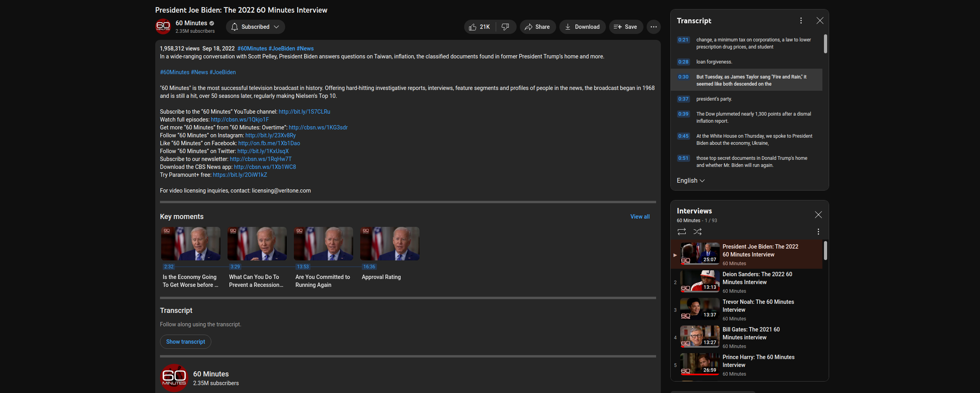The image size is (980, 393).
Task: Open Paramount+ free trial link
Action: click(240, 175)
